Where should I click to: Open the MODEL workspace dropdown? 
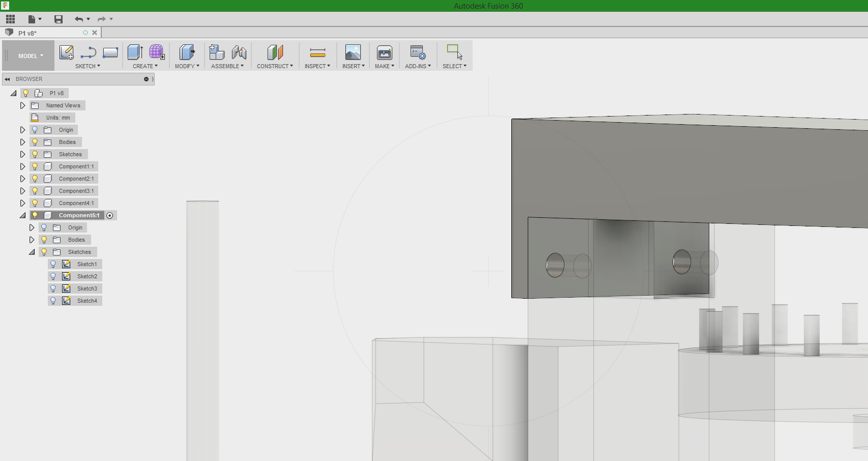pyautogui.click(x=31, y=56)
